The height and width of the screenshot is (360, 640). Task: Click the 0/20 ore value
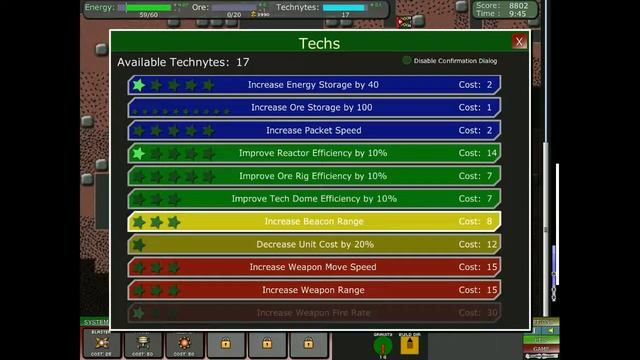(x=234, y=15)
